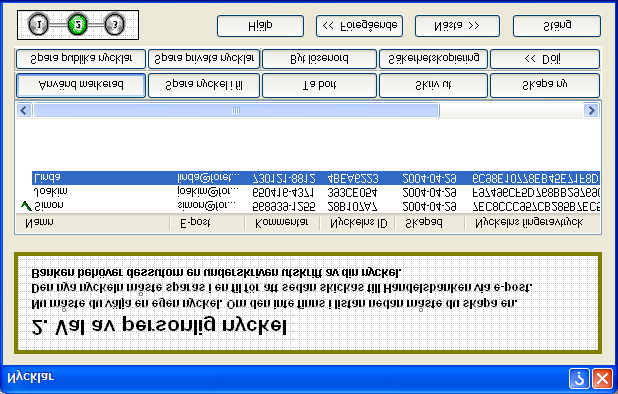Go to the next step with Nästa
The height and width of the screenshot is (394, 618).
click(457, 26)
